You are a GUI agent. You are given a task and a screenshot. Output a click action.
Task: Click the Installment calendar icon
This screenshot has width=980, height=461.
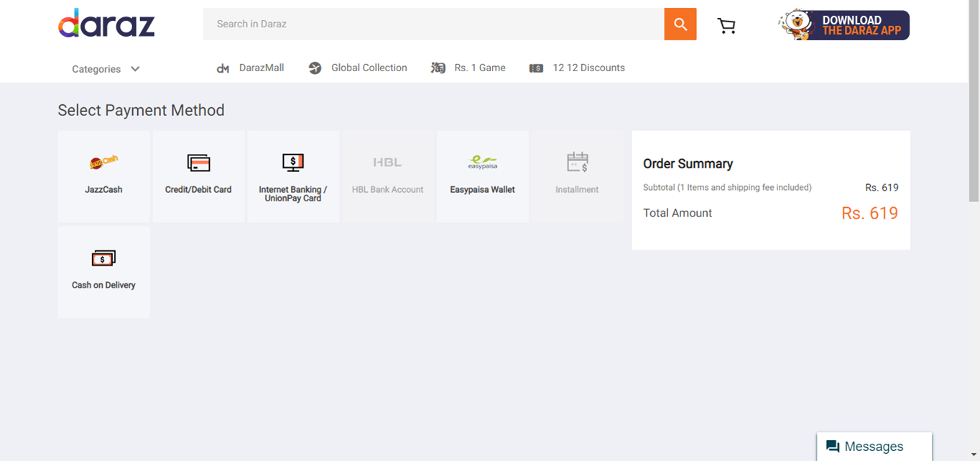(578, 163)
